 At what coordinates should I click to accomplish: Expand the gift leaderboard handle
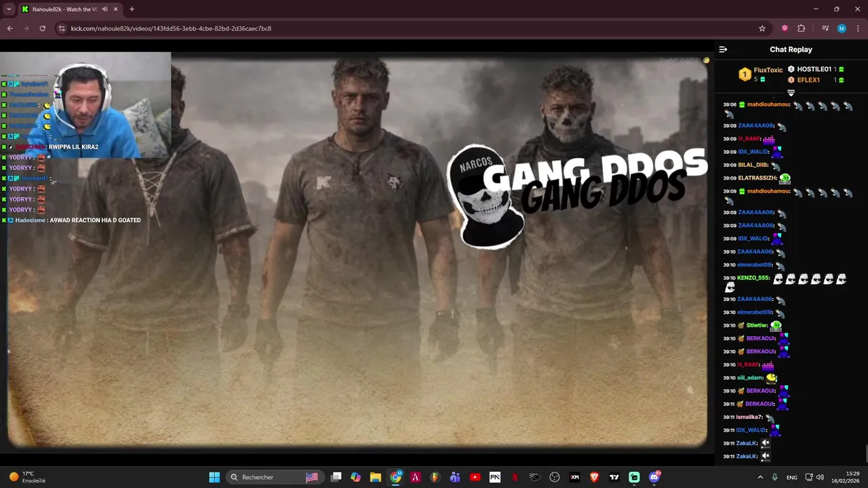coord(791,93)
